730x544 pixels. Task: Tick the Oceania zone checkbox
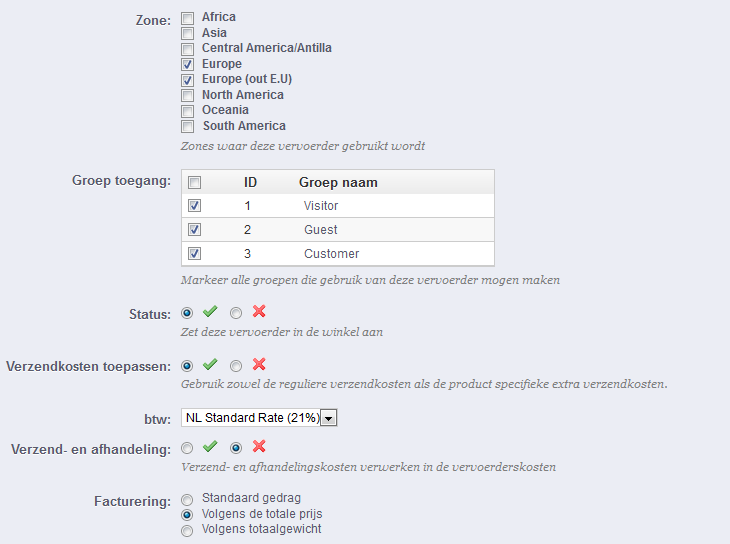(187, 111)
